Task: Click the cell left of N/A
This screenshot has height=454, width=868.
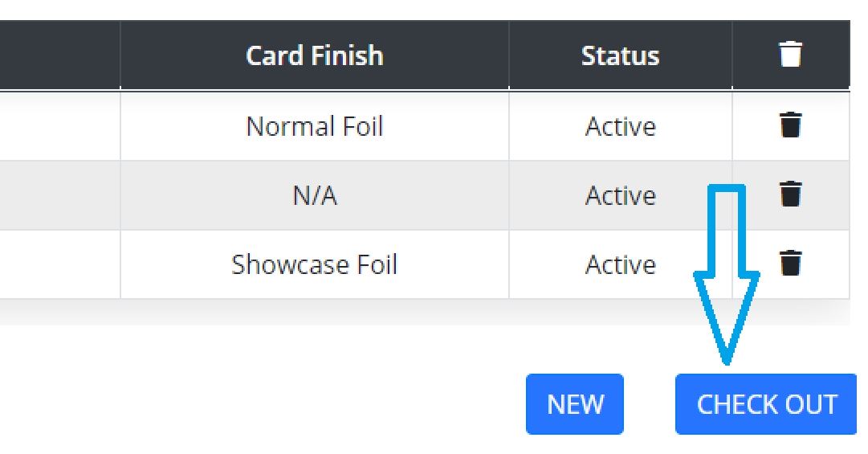Action: 59,195
